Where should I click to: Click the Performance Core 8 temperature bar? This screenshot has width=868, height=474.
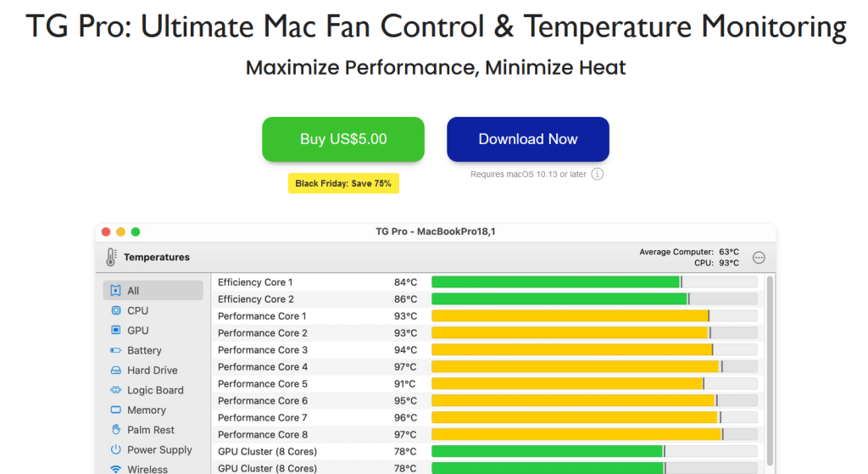point(593,434)
